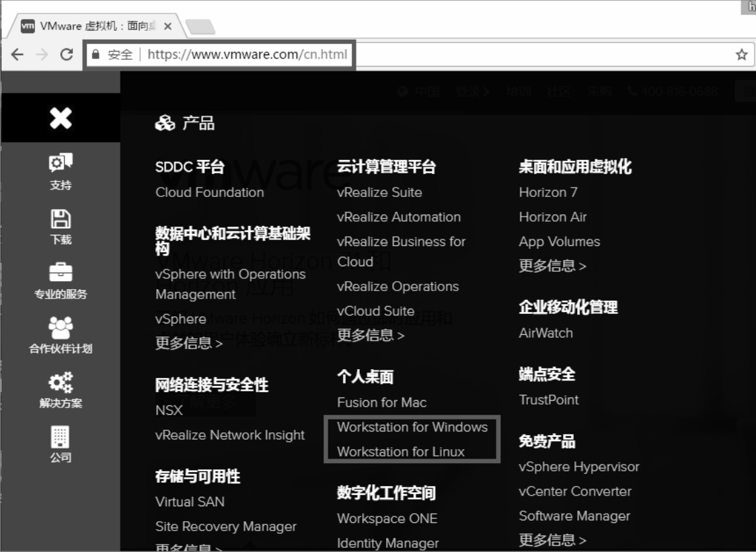Open Workstation for Windows product page
Screen dimensions: 756x552
point(412,427)
